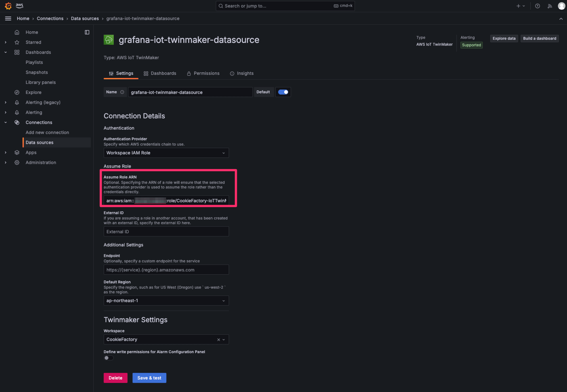Image resolution: width=567 pixels, height=392 pixels.
Task: Click the info icon beside Name
Action: [x=122, y=92]
